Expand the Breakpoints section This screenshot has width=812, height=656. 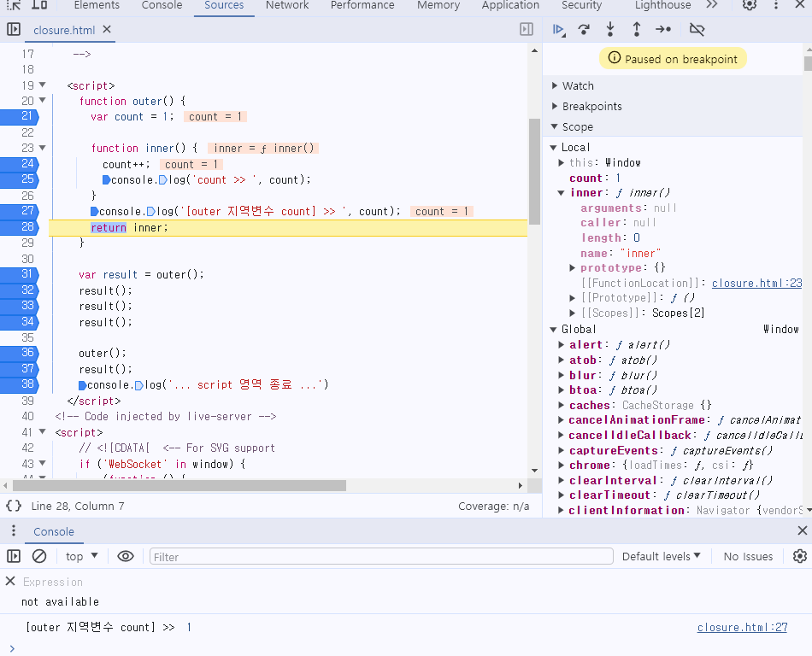click(x=555, y=106)
